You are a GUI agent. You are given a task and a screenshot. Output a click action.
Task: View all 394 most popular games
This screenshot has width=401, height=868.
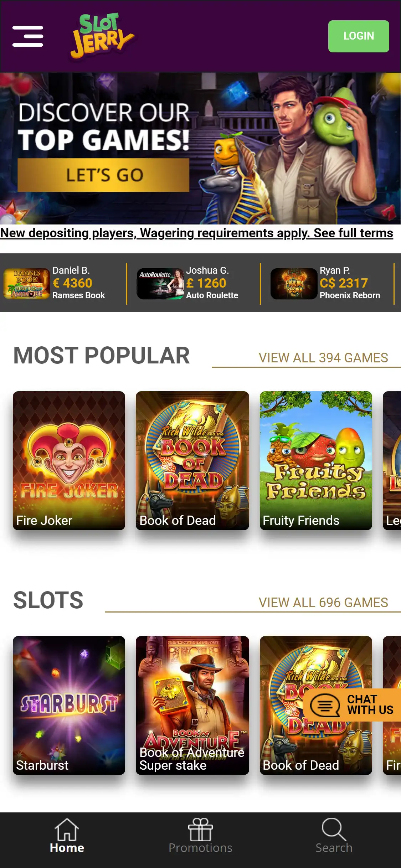point(323,358)
